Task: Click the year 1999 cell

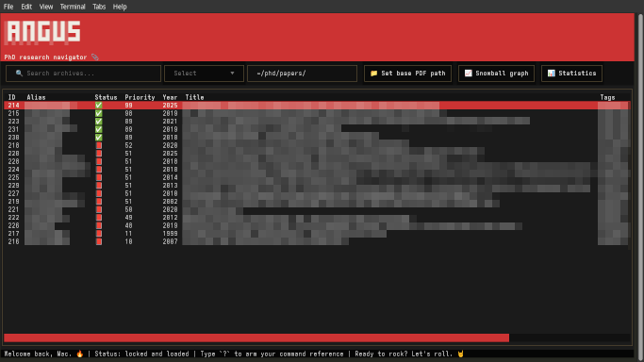Action: [x=170, y=234]
